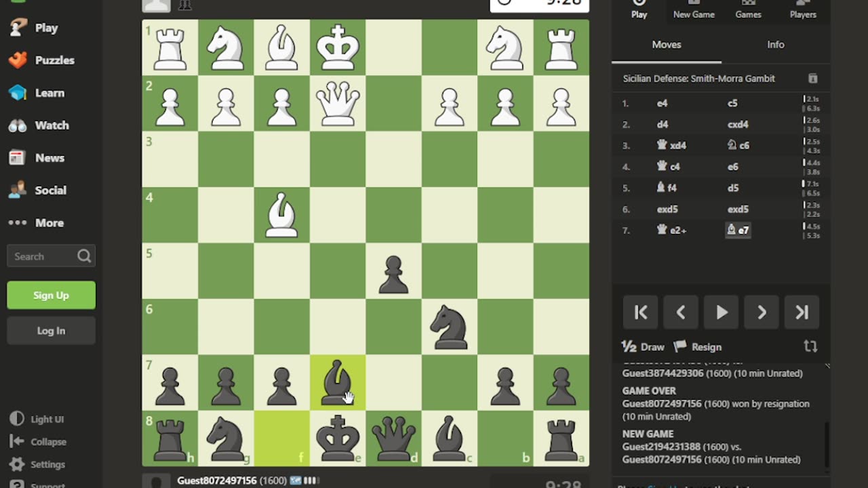
Task: Click the white queen on e2
Action: point(338,104)
